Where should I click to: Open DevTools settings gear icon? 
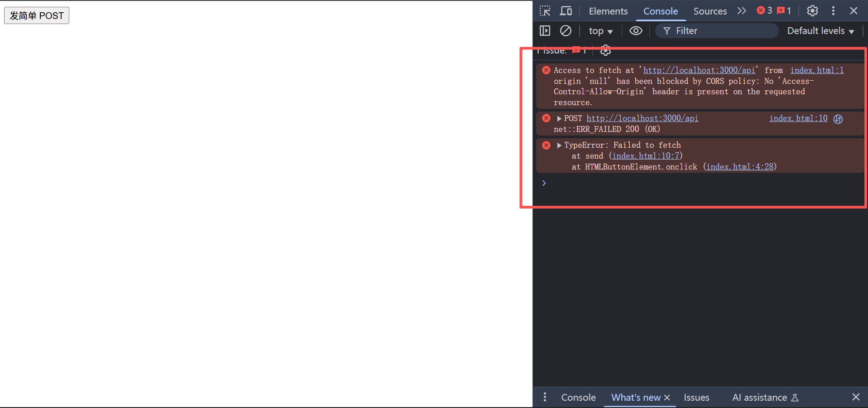click(x=812, y=11)
